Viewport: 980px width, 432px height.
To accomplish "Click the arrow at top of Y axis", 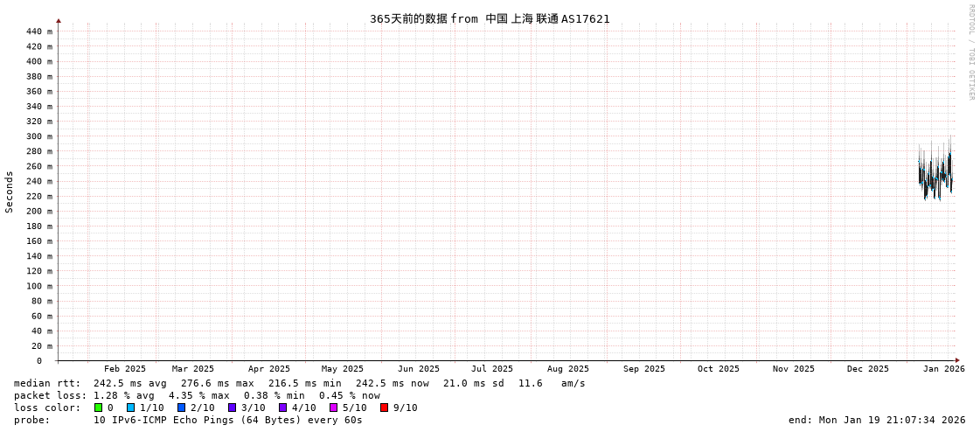I will point(59,20).
